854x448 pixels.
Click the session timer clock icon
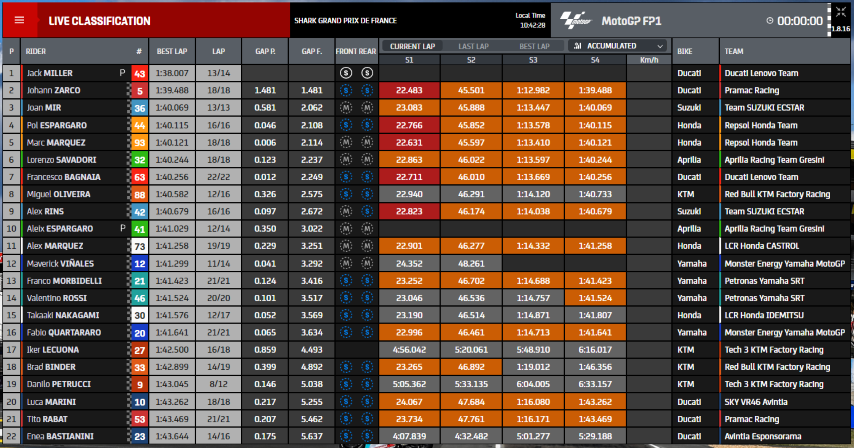770,21
